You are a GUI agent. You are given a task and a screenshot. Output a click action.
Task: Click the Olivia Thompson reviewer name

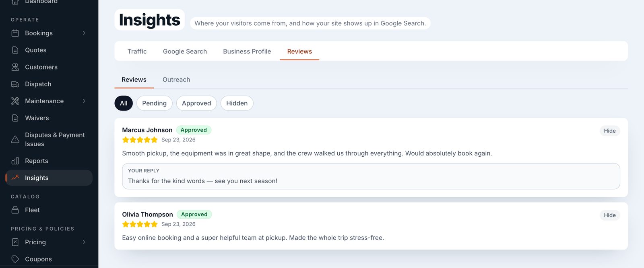coord(147,214)
